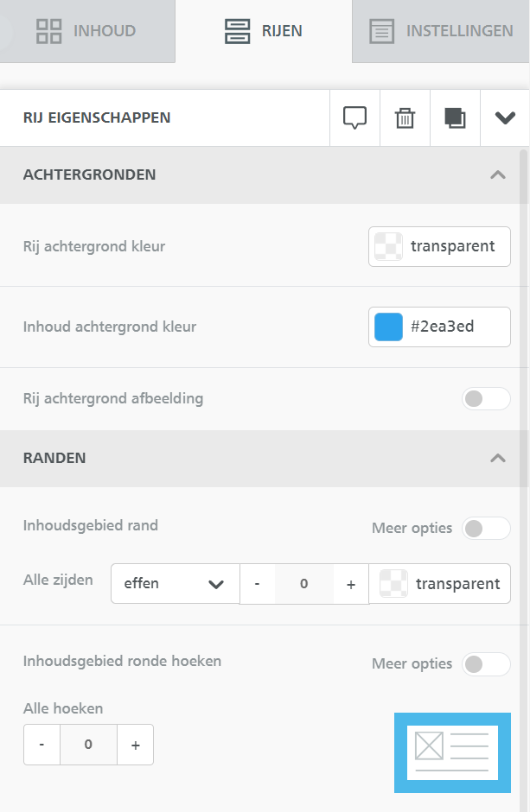The width and height of the screenshot is (530, 812).
Task: Toggle Meer opties for Inhoudsgebied rand
Action: coord(485,528)
